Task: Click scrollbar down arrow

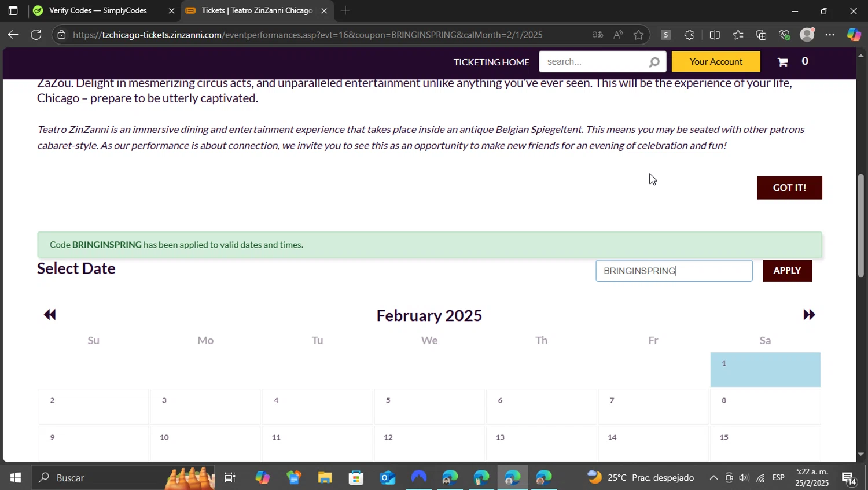Action: (x=861, y=455)
